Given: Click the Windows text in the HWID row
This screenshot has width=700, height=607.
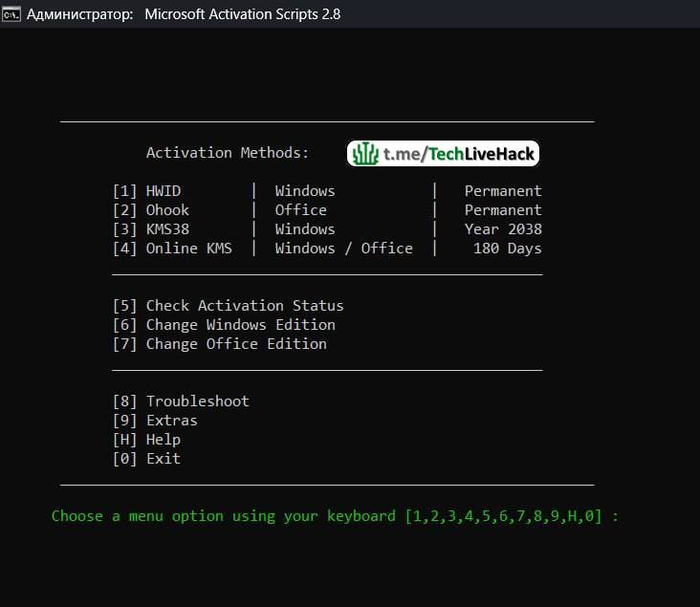Looking at the screenshot, I should [305, 191].
